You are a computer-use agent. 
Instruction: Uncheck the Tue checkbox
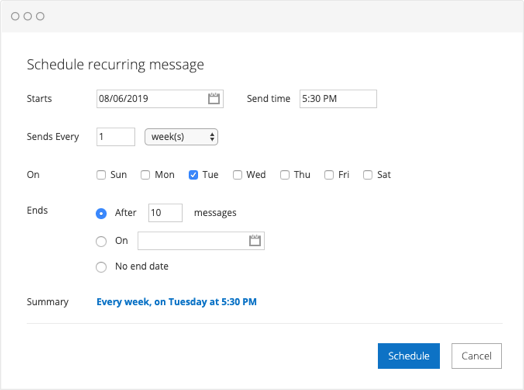193,175
